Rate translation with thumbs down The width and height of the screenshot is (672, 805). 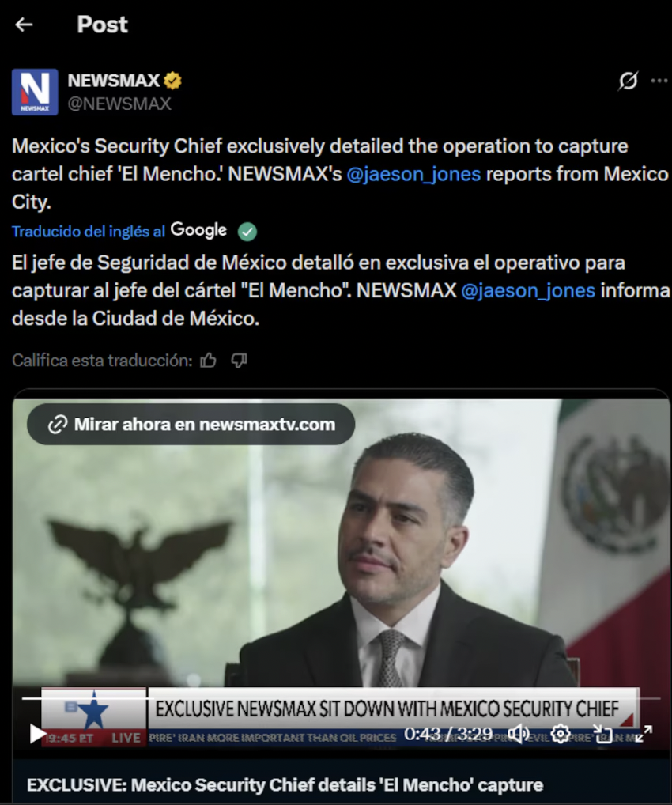pos(239,361)
